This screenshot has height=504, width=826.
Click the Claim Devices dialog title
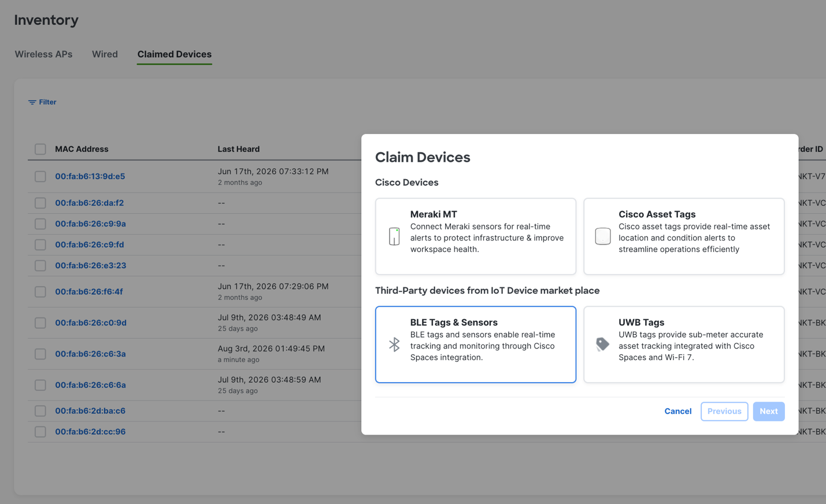pyautogui.click(x=423, y=157)
